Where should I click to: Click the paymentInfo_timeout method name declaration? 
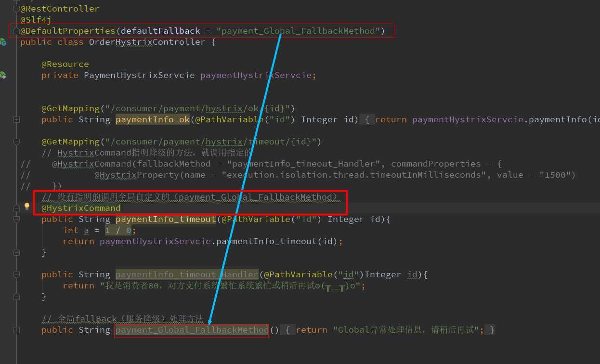tap(166, 219)
